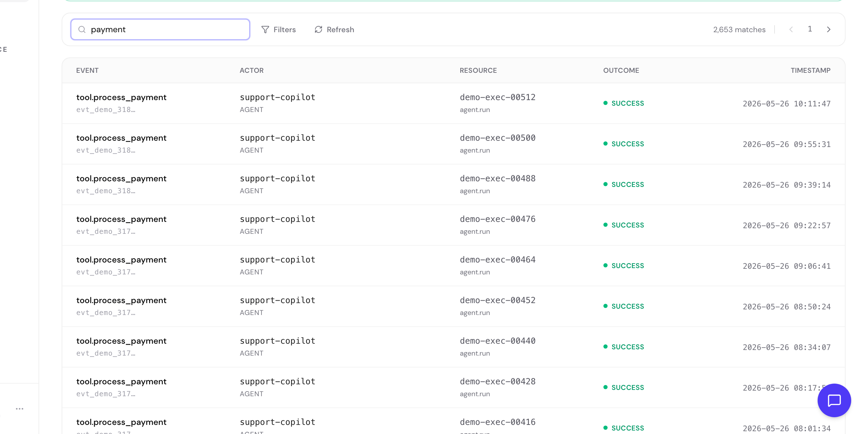Click SUCCESS status in the 09:06:41 row
The image size is (868, 434).
(x=624, y=266)
